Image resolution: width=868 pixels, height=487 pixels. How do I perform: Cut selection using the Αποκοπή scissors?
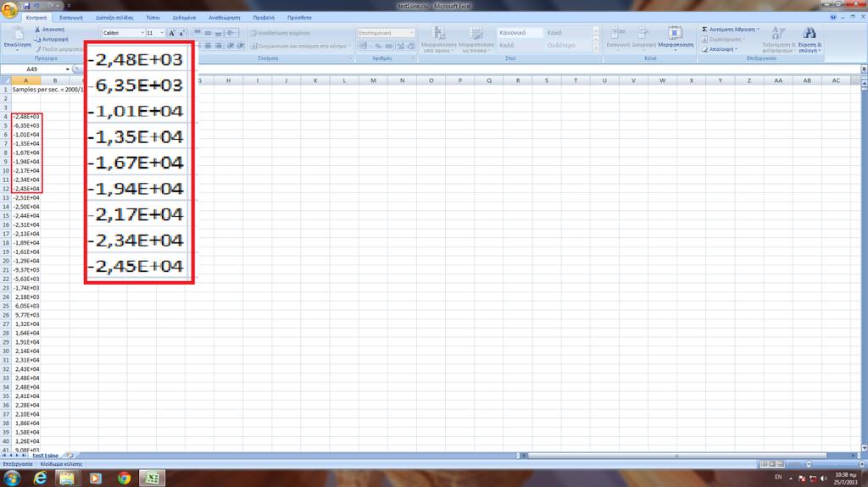pyautogui.click(x=49, y=30)
